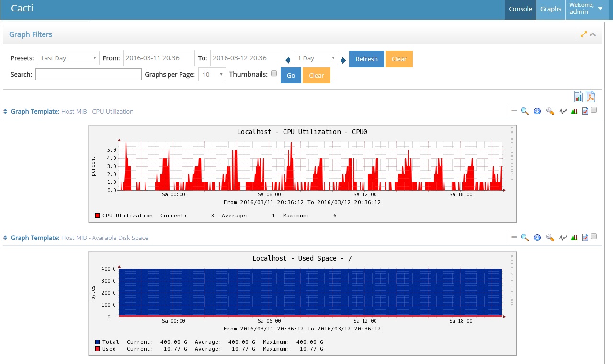Shift the time span backward with the left arrow
Image resolution: width=613 pixels, height=364 pixels.
pos(288,60)
